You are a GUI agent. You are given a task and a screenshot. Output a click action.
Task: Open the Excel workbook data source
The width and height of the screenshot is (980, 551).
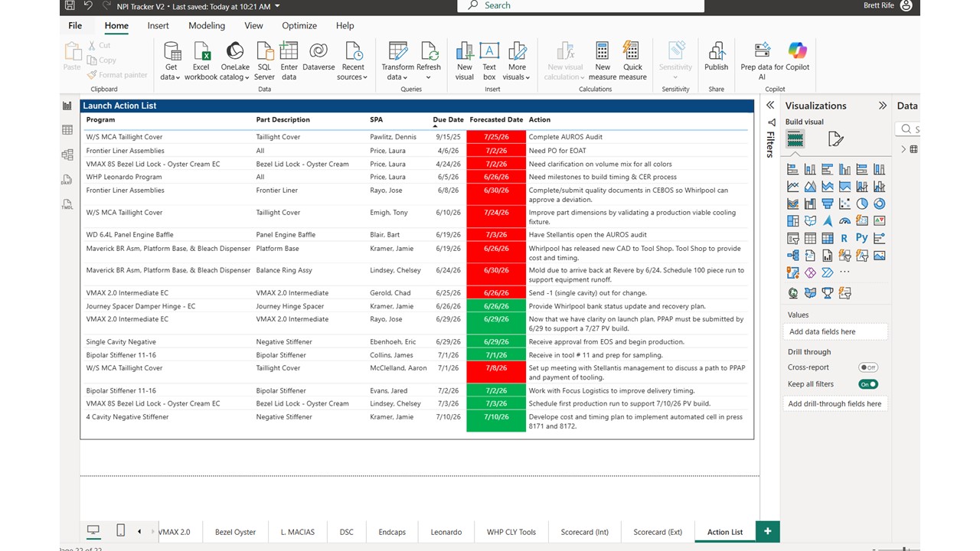[x=201, y=61]
